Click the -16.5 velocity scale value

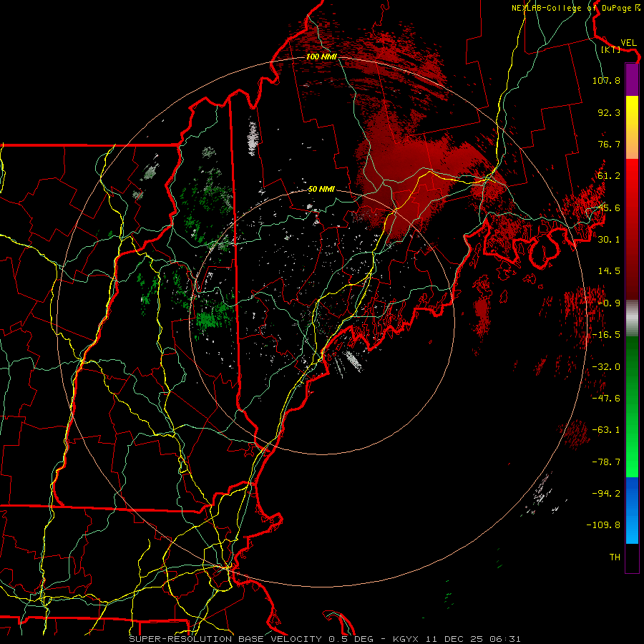(x=606, y=335)
